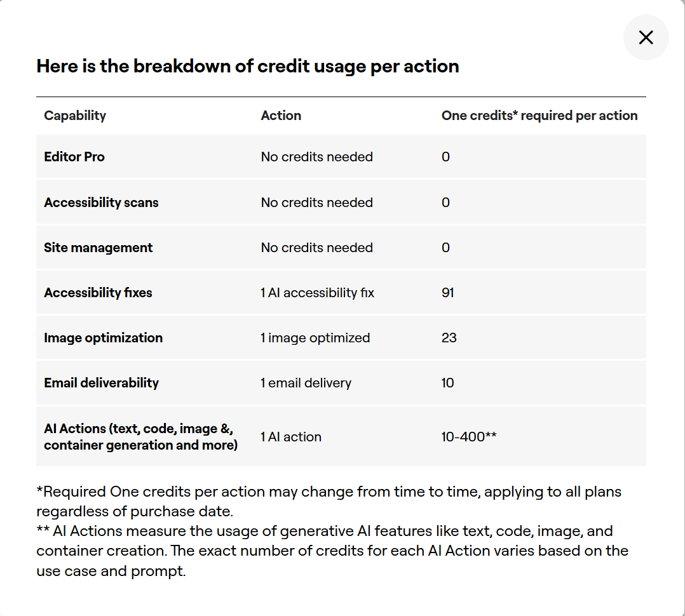This screenshot has height=616, width=685.
Task: Select the Image optimization row label
Action: [103, 338]
